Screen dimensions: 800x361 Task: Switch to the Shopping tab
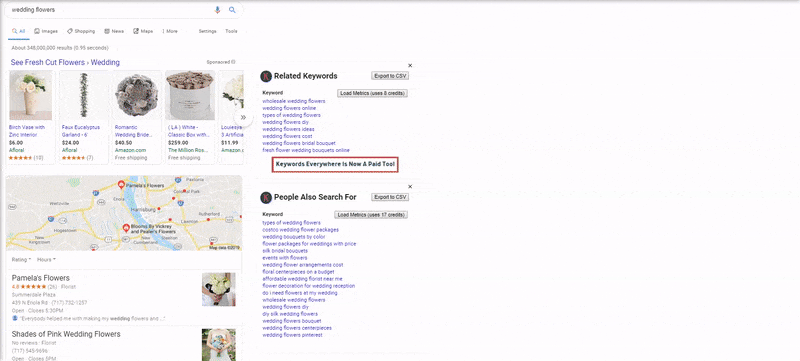point(81,31)
